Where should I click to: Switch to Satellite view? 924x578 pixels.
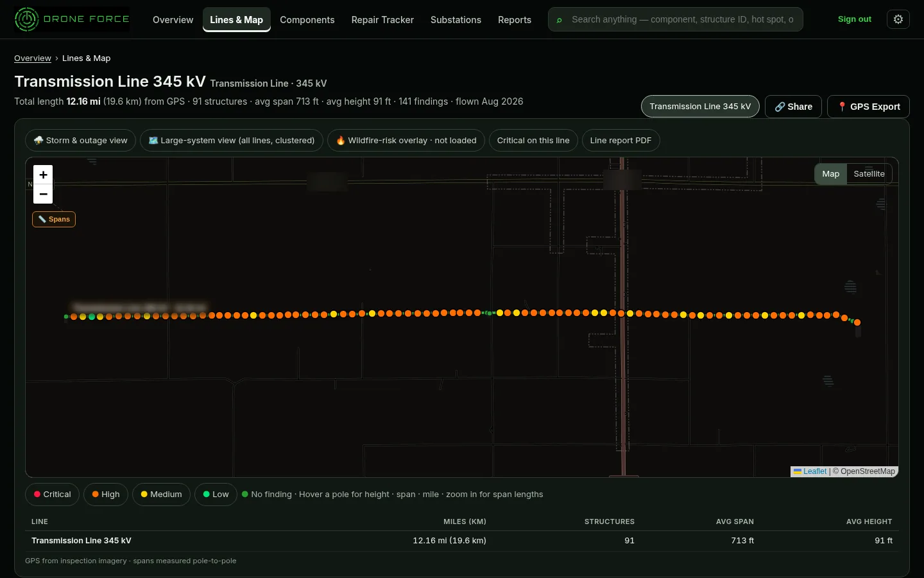click(869, 174)
